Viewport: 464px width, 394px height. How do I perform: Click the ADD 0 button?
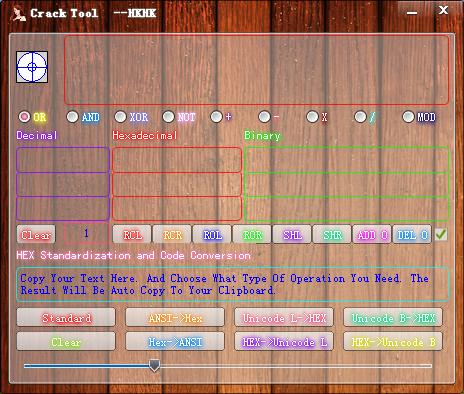pyautogui.click(x=372, y=235)
